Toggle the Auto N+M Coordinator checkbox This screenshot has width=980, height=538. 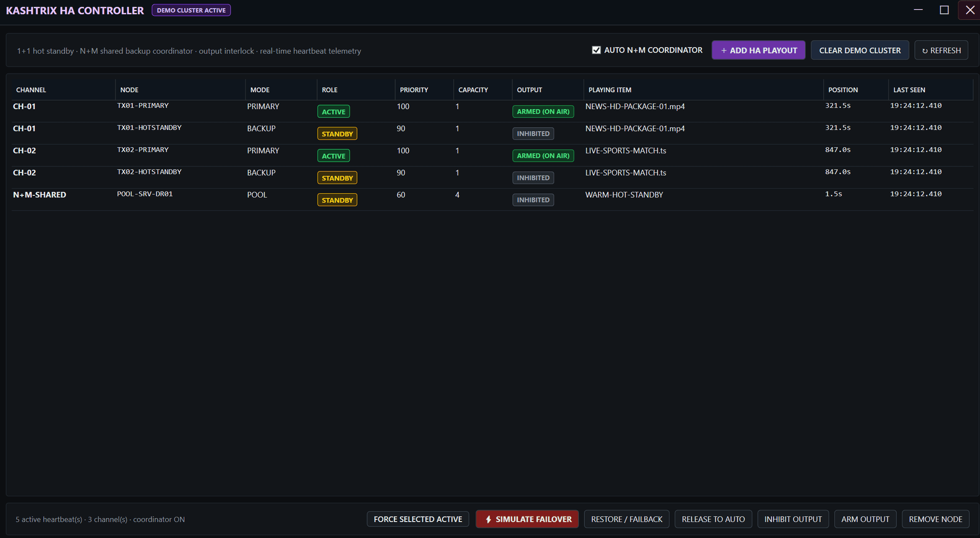click(x=596, y=50)
